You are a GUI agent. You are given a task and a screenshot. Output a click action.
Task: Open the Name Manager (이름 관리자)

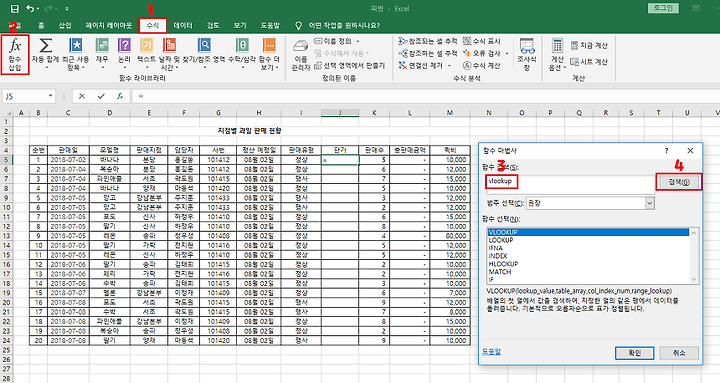pos(300,55)
